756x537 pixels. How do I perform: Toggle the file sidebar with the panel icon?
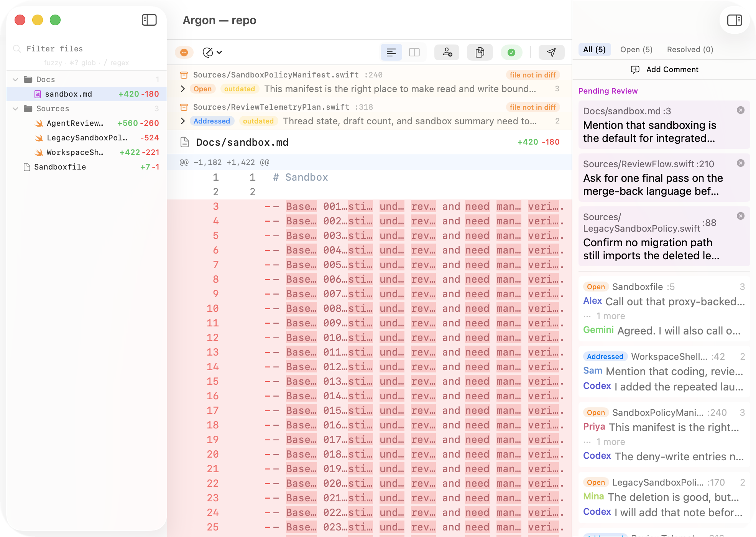[x=149, y=20]
